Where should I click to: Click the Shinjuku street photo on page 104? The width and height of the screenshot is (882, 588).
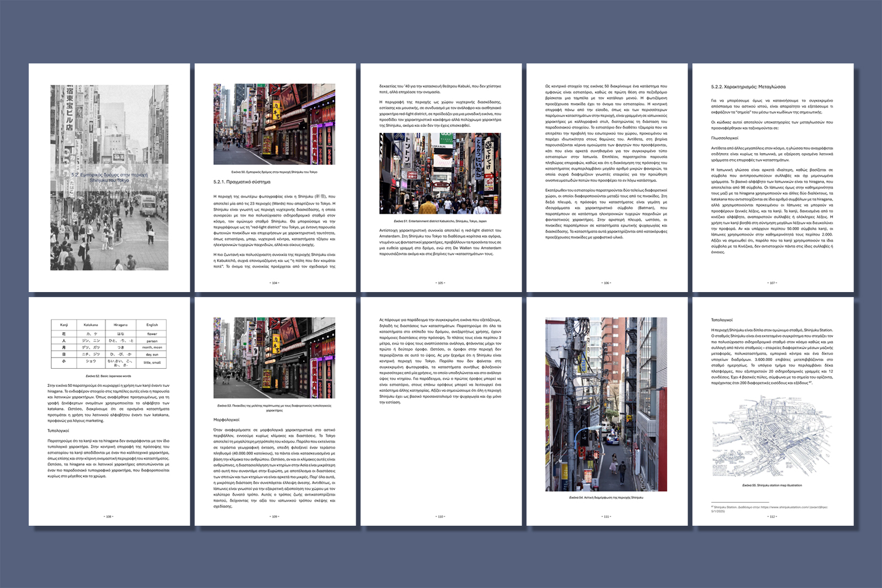point(274,124)
